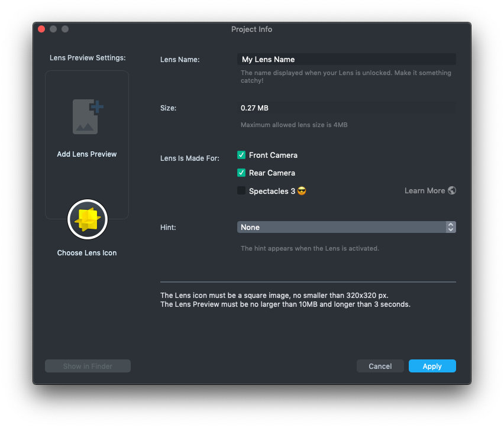Close the Project Info window with red button
This screenshot has height=428, width=504.
[x=41, y=29]
